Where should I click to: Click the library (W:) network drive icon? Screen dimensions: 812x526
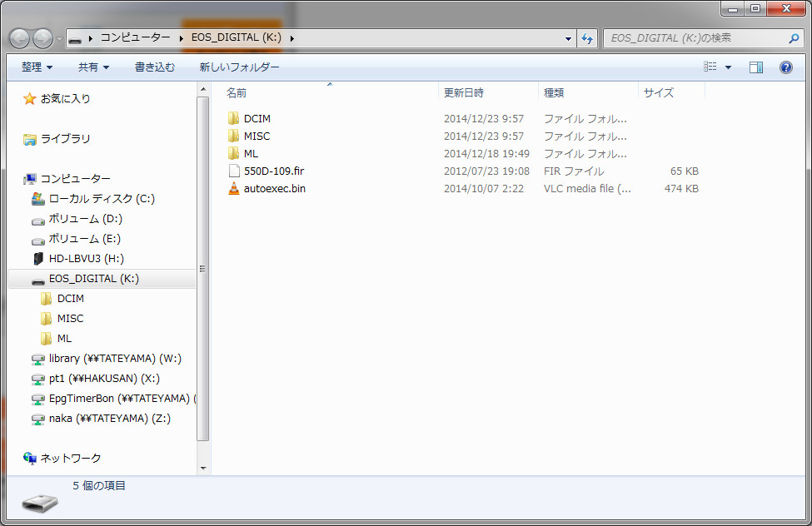point(37,360)
